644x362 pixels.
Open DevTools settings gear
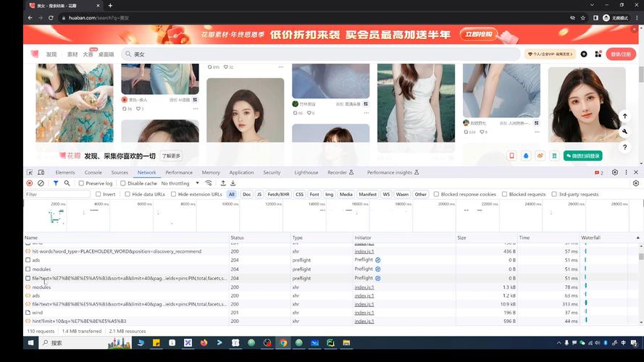[615, 172]
